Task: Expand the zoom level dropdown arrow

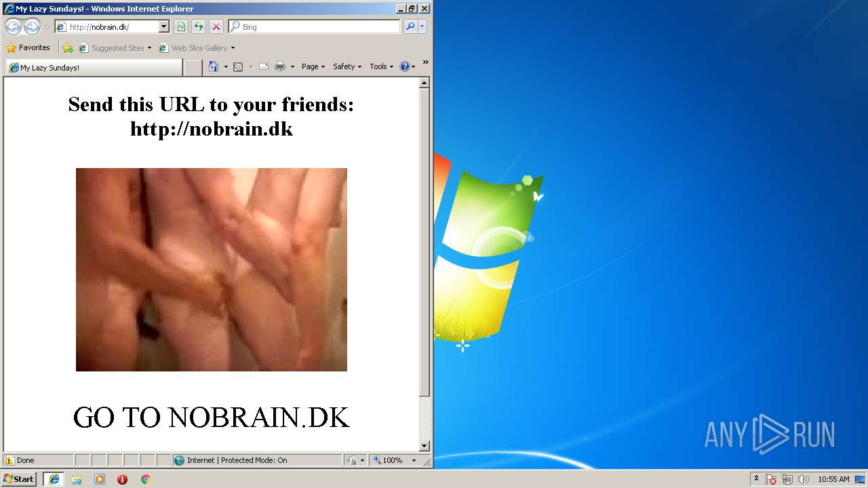Action: point(414,460)
